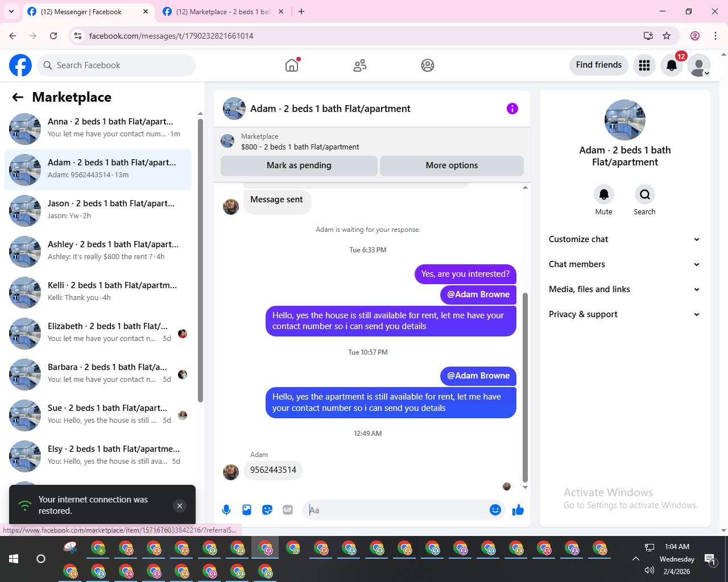The image size is (728, 582).
Task: Click the conversation list scrollbar
Action: pos(200,260)
